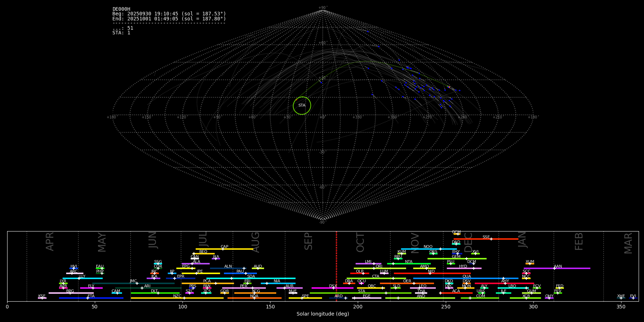Click the STA label in the timeline chart
The width and height of the screenshot is (644, 322).
coord(361,291)
